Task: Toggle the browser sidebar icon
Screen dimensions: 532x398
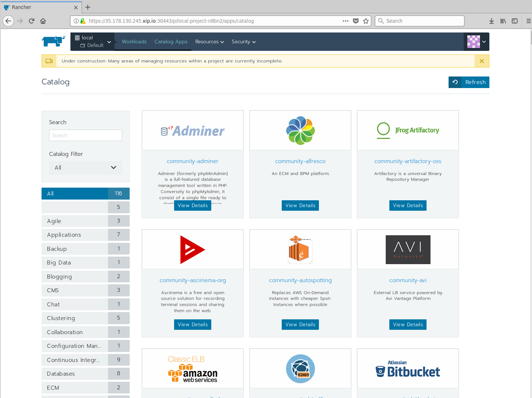Action: pos(515,21)
